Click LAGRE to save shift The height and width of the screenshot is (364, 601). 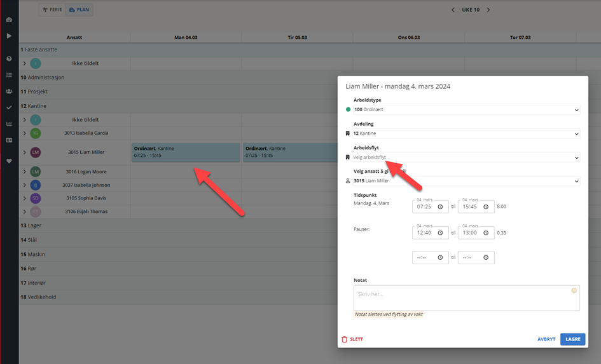[x=572, y=339]
